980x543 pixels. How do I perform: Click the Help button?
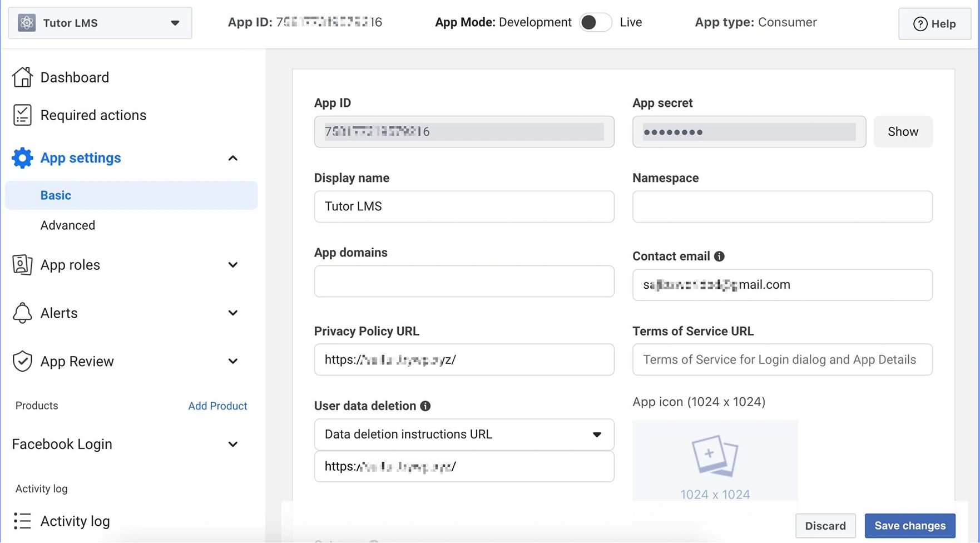click(x=934, y=24)
